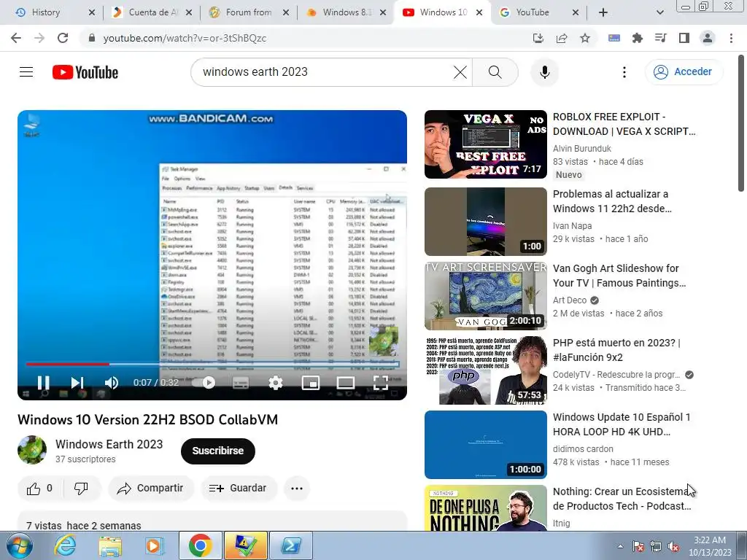Search with voice microphone
The image size is (747, 560).
click(544, 72)
